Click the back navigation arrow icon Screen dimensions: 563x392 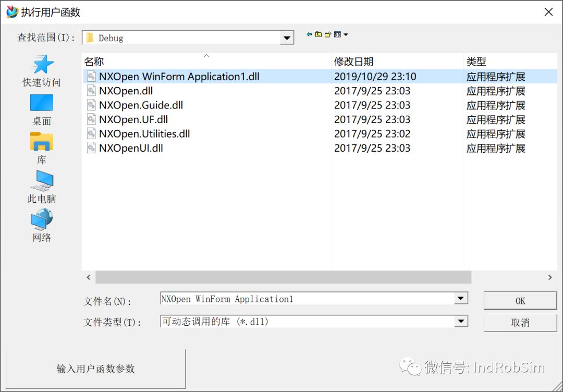point(309,34)
